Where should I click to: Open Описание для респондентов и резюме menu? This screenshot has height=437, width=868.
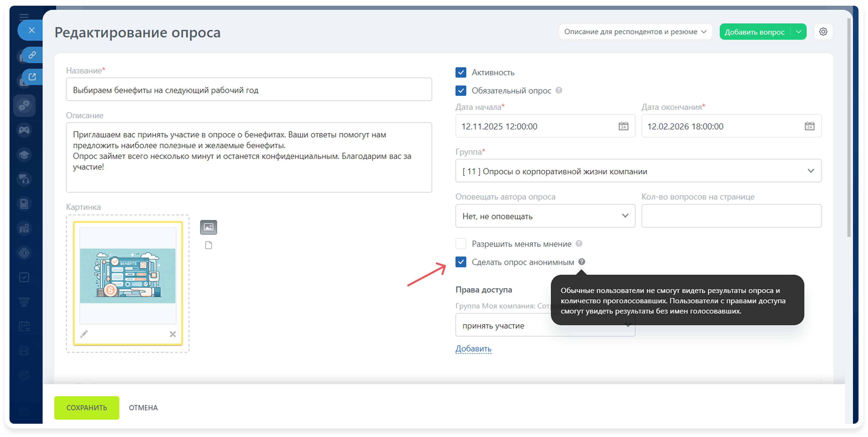point(635,32)
